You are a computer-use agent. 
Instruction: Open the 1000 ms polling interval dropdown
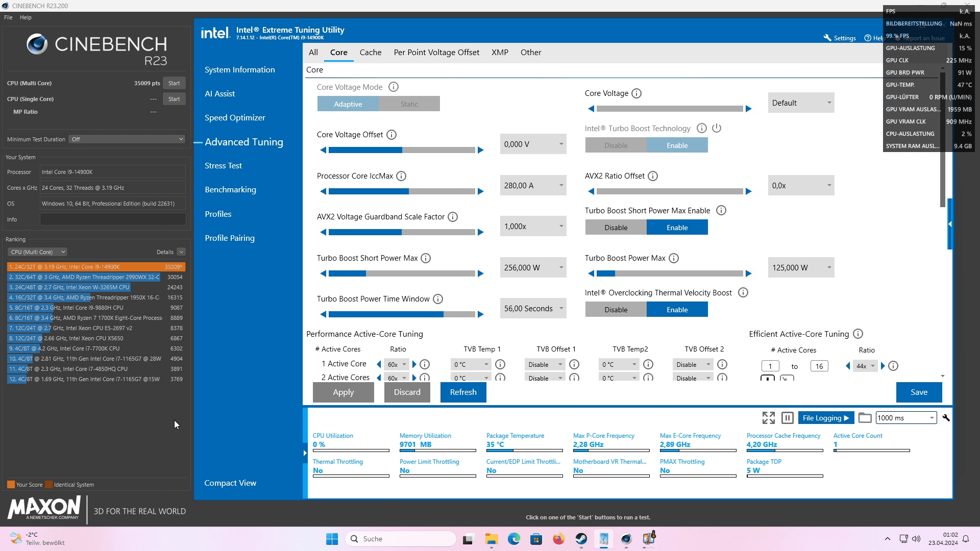tap(906, 418)
